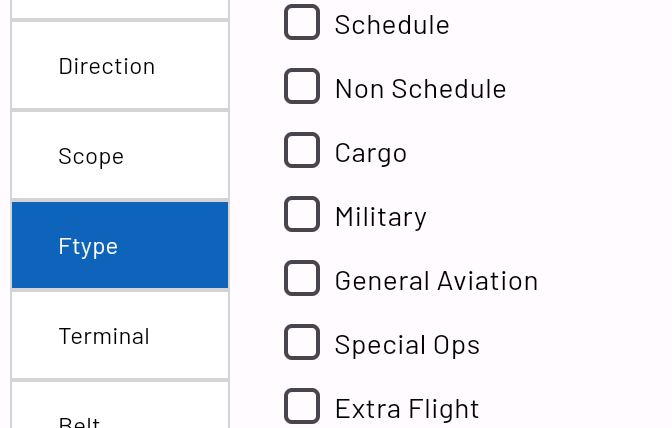Viewport: 672px width, 428px height.
Task: Open the Direction filter tab
Action: pyautogui.click(x=120, y=65)
